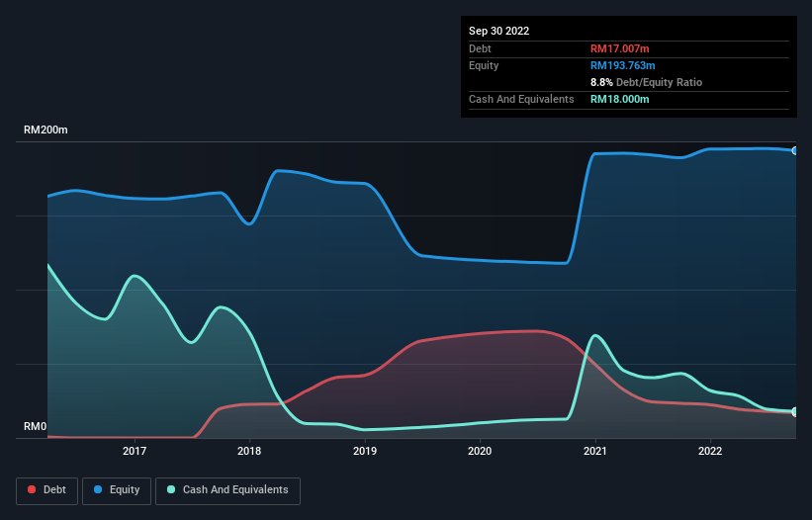Image resolution: width=812 pixels, height=520 pixels.
Task: Click the 2021 x-axis label
Action: [595, 451]
